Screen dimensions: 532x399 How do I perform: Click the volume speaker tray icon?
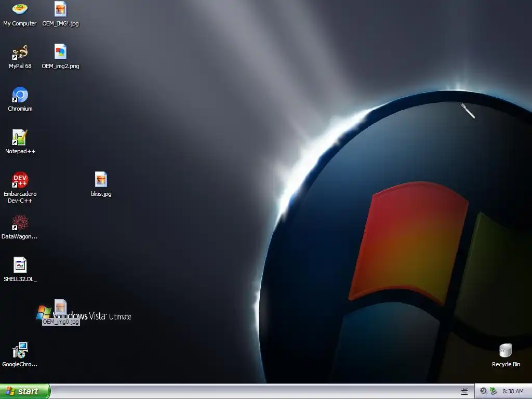point(483,391)
